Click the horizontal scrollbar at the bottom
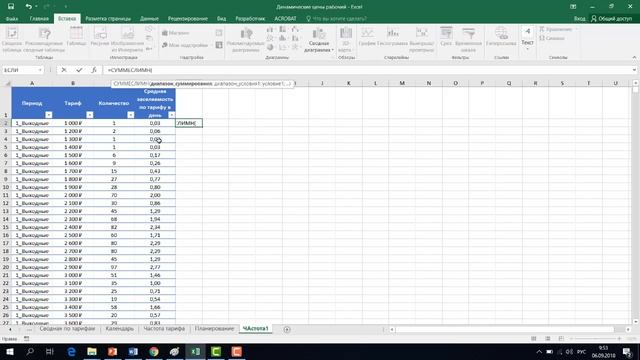This screenshot has width=640, height=360. [504, 329]
